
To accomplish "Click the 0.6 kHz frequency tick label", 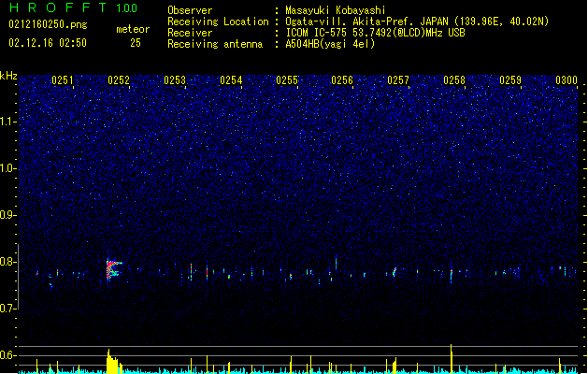I will (x=7, y=355).
